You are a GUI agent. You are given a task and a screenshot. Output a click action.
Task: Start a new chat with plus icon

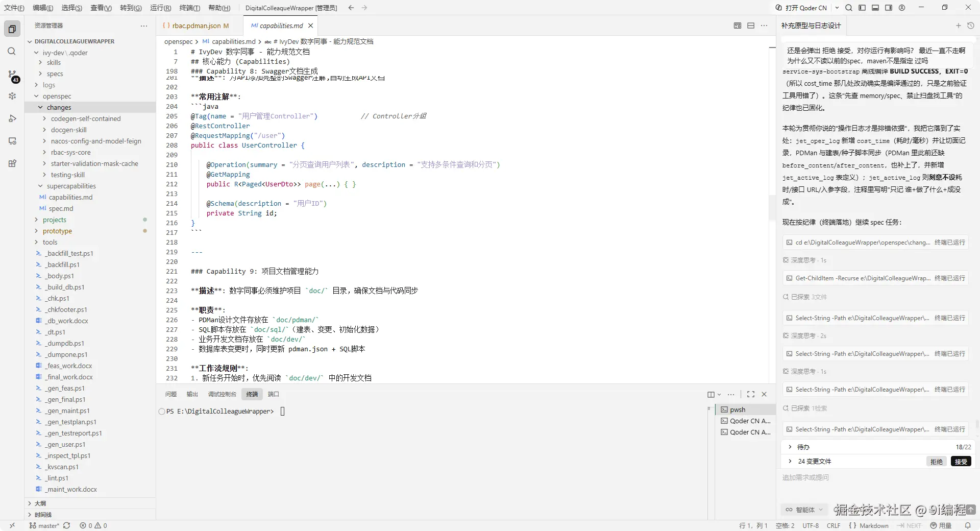(x=958, y=26)
